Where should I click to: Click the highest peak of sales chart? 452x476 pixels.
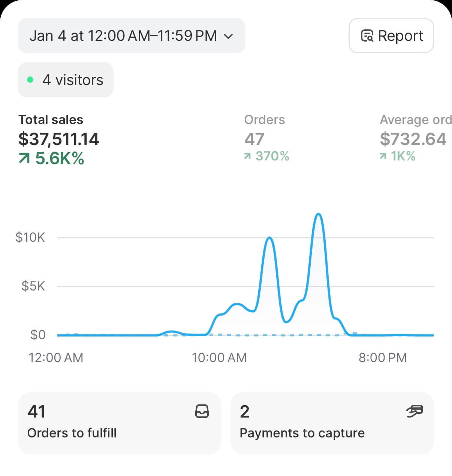(319, 214)
